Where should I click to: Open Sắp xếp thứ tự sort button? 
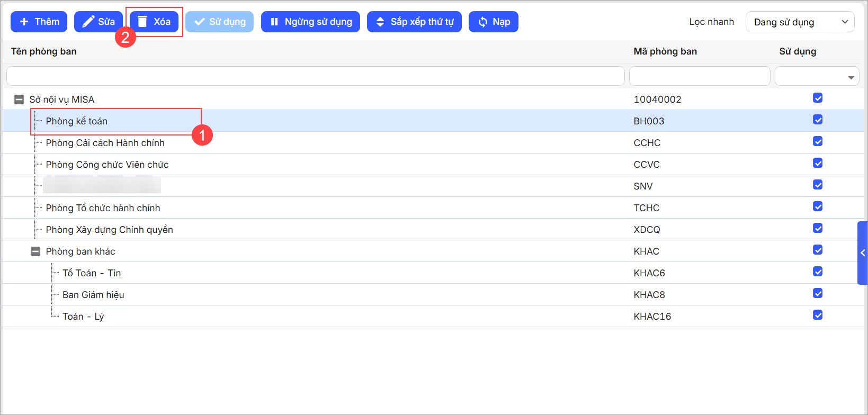pyautogui.click(x=414, y=22)
